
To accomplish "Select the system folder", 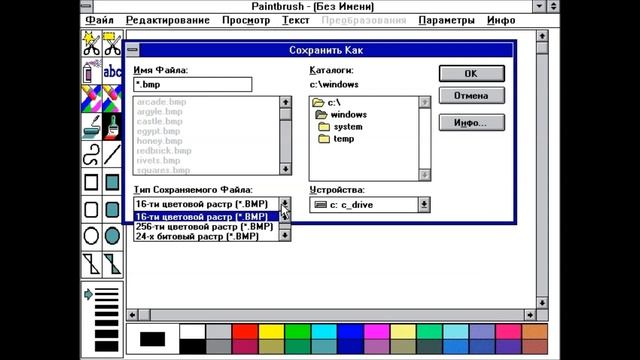I will click(x=340, y=127).
